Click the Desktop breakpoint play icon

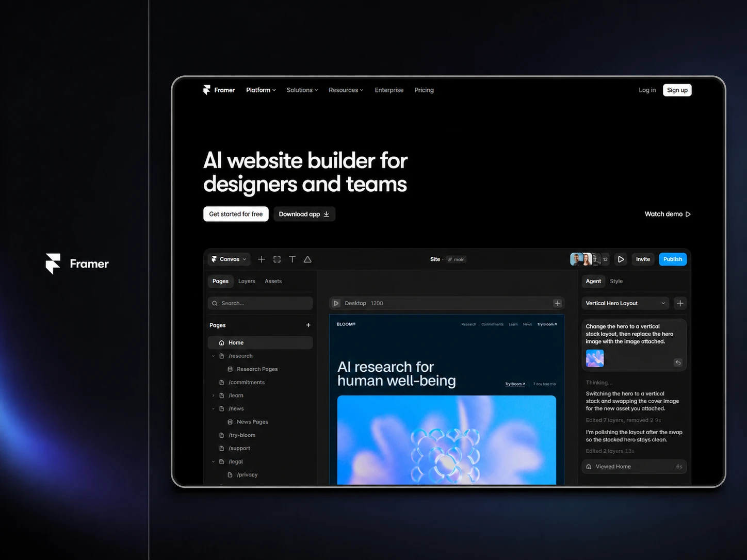336,303
